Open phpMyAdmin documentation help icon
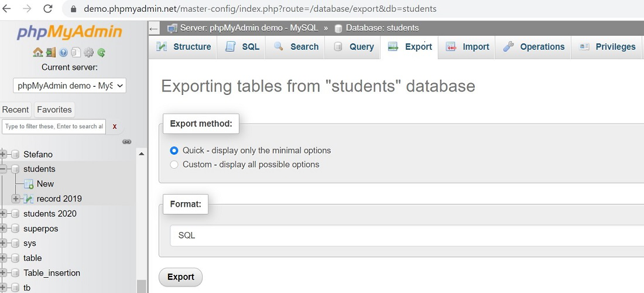Screen dimensions: 644x293 tap(63, 52)
